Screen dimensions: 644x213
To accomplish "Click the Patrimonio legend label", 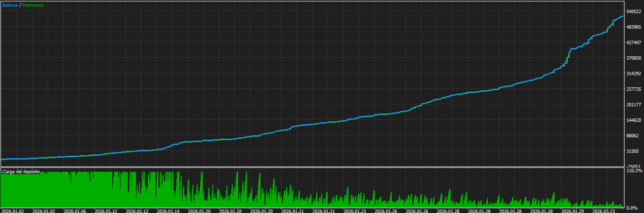I will coord(33,5).
